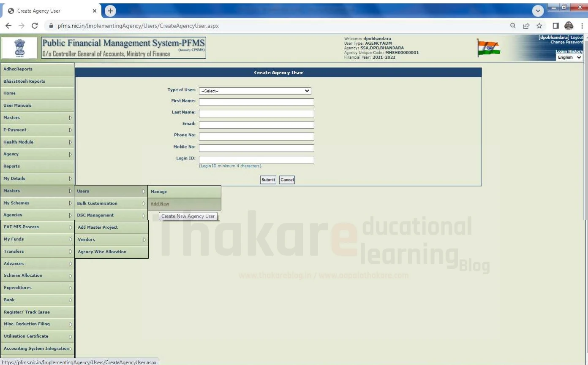
Task: Go to Home in sidebar
Action: 37,93
